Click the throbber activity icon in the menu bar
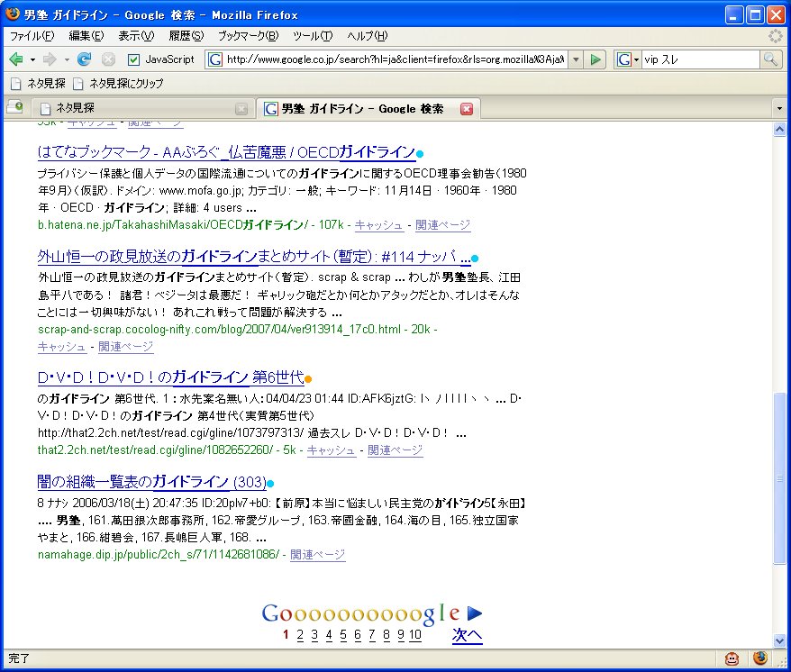 pyautogui.click(x=775, y=36)
